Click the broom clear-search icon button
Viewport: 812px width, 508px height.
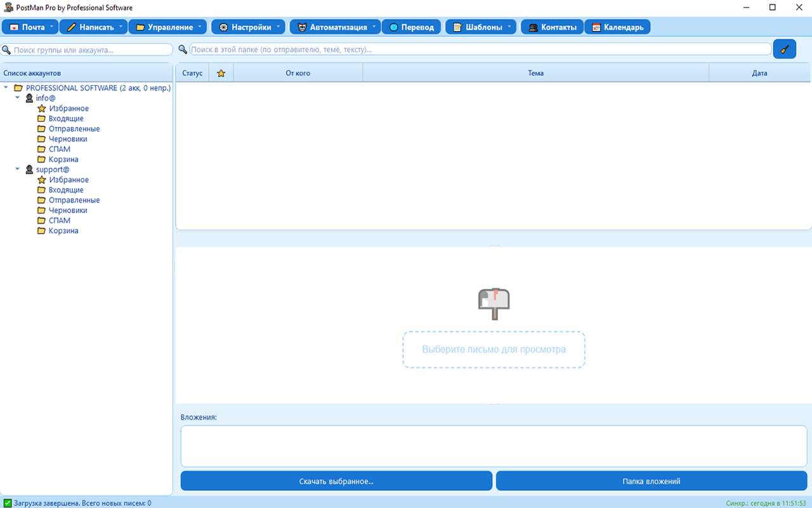pos(785,49)
